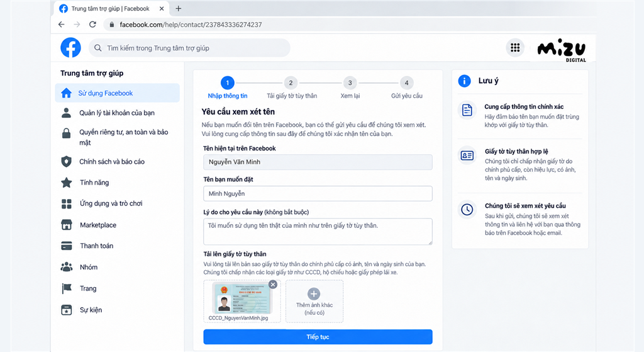Click the Tên hiện tại trên Facebook field
This screenshot has height=352, width=644.
318,162
